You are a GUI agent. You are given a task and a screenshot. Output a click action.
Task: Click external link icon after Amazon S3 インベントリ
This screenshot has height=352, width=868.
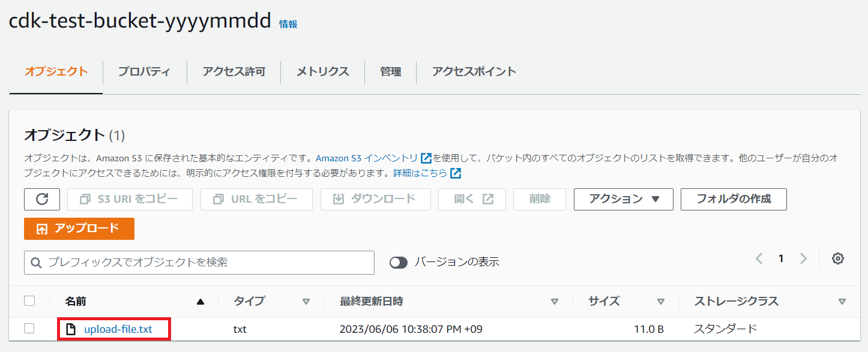426,158
